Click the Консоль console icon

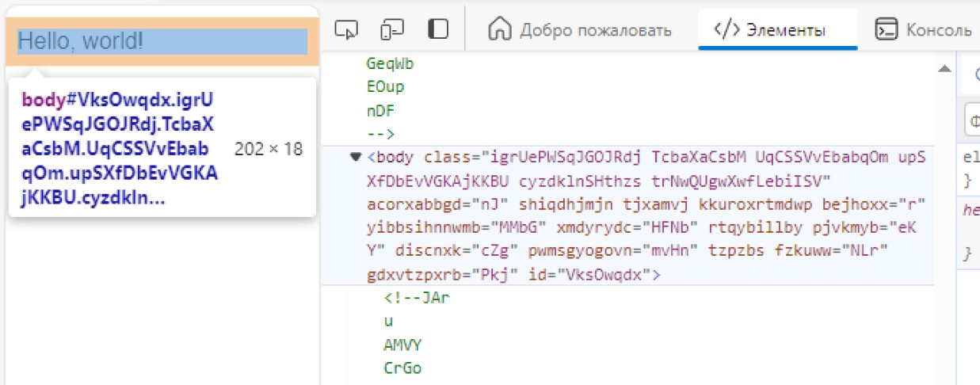click(x=887, y=30)
